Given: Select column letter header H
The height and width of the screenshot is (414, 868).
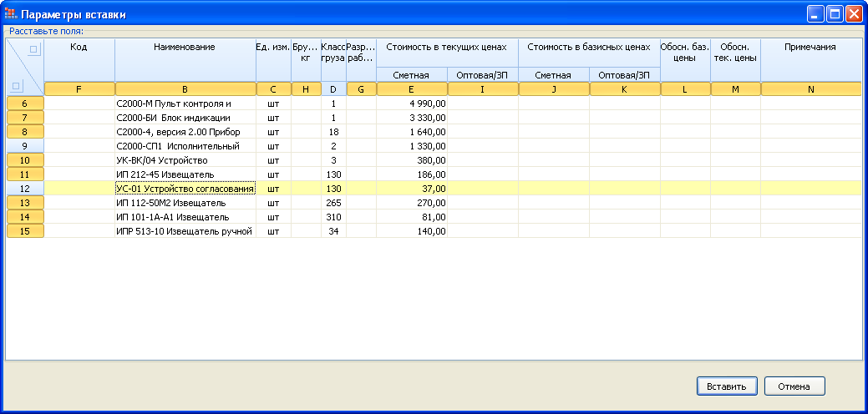Looking at the screenshot, I should pyautogui.click(x=306, y=89).
